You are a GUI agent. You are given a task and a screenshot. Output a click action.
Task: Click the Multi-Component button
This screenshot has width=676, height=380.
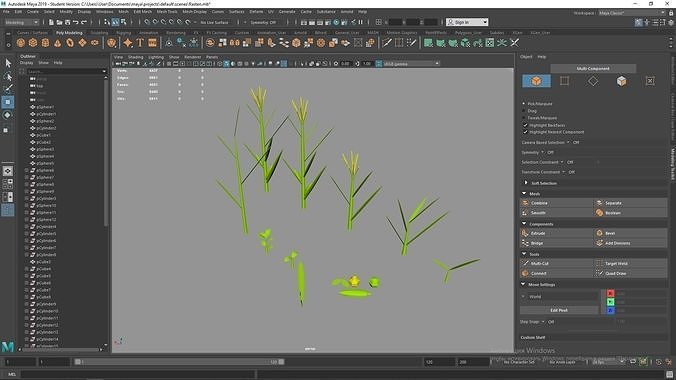pyautogui.click(x=593, y=69)
